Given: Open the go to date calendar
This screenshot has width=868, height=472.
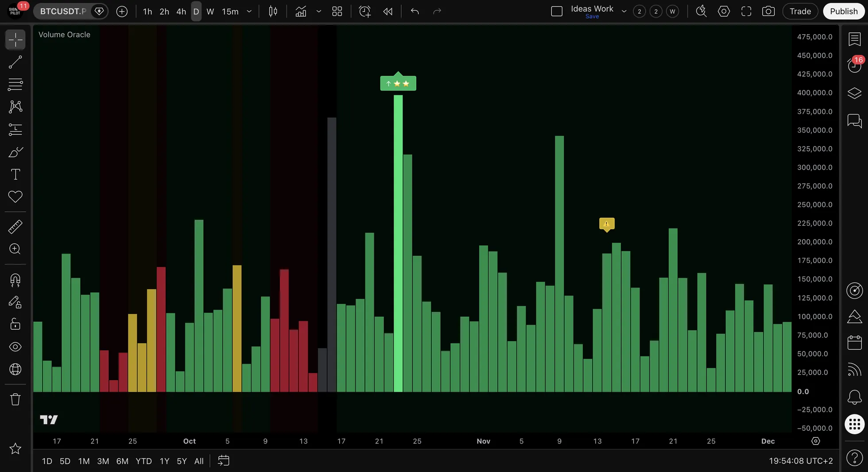Looking at the screenshot, I should (224, 461).
